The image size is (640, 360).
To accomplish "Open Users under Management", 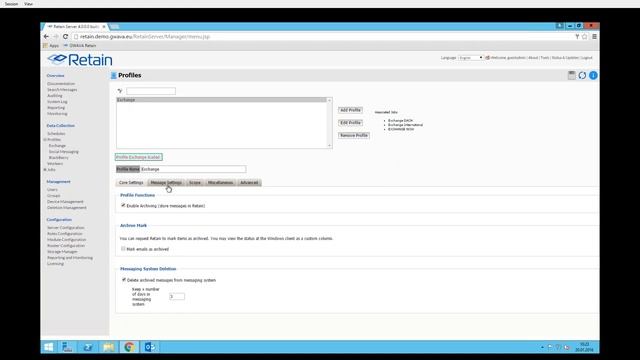I will (x=52, y=190).
